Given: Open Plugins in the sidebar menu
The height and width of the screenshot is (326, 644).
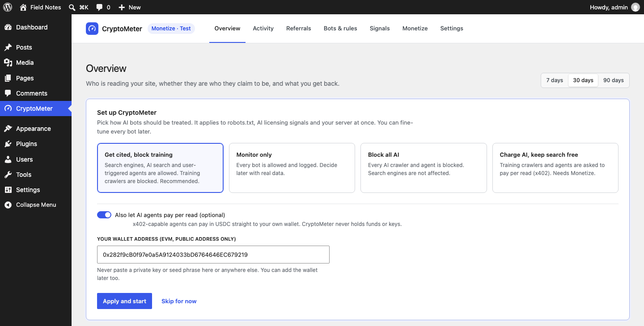Looking at the screenshot, I should click(36, 144).
